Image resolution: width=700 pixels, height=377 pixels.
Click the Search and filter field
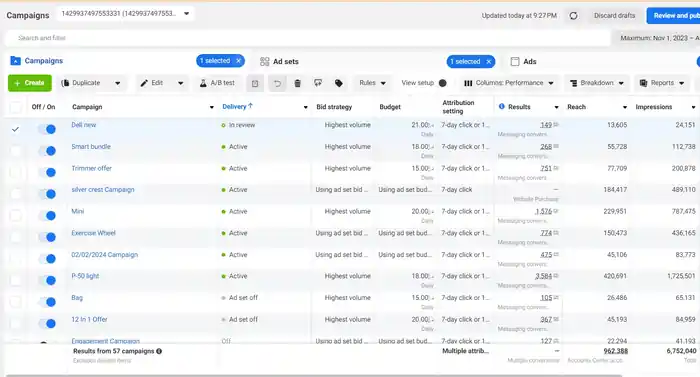pos(308,38)
